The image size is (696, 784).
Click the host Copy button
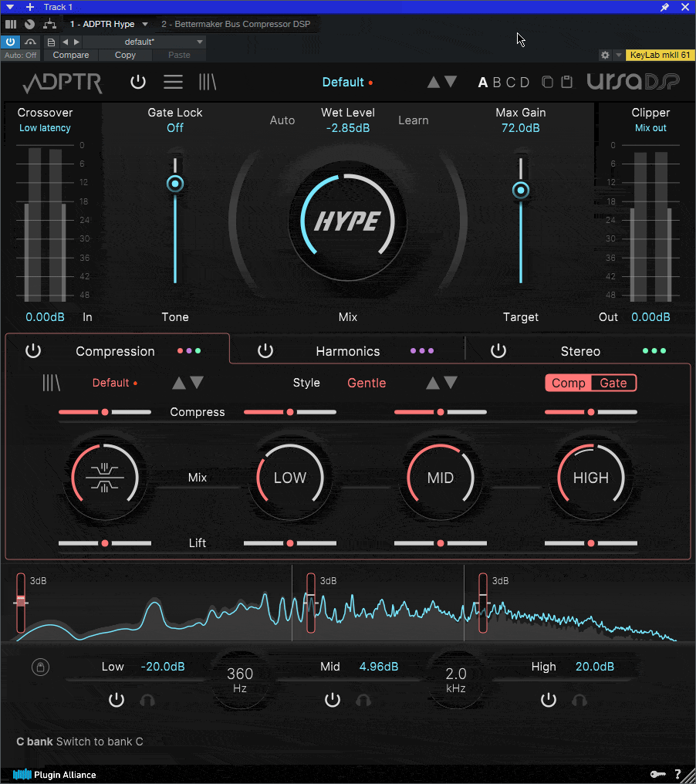[x=125, y=55]
